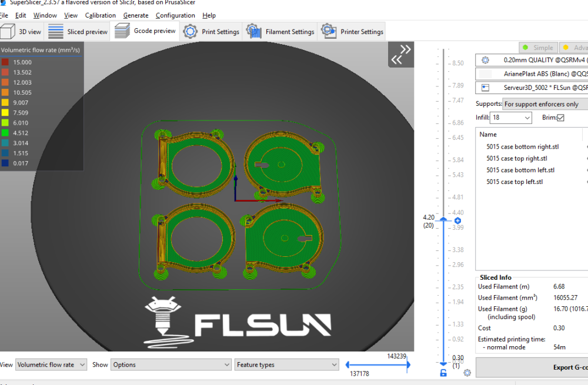Screen dimensions: 588x385
Task: Click the estimated printing time 54m
Action: click(x=560, y=347)
